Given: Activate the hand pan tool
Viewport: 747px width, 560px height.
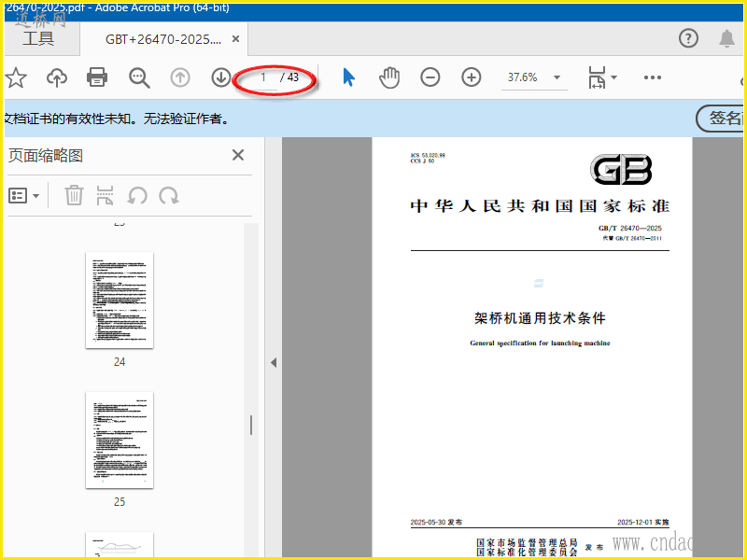Looking at the screenshot, I should [x=389, y=77].
